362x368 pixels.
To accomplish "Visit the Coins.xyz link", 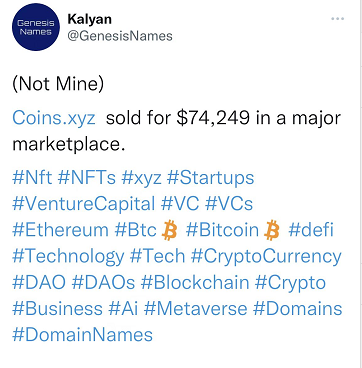I will 54,119.
